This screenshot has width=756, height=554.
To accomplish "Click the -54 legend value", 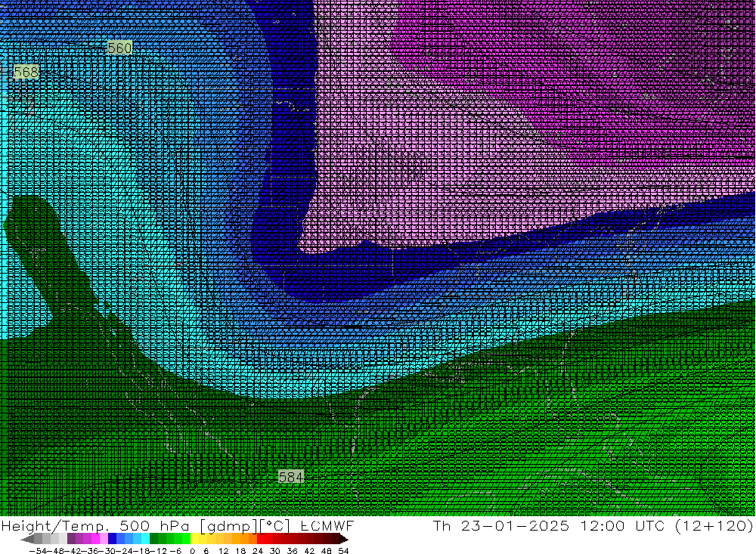I will [x=38, y=551].
